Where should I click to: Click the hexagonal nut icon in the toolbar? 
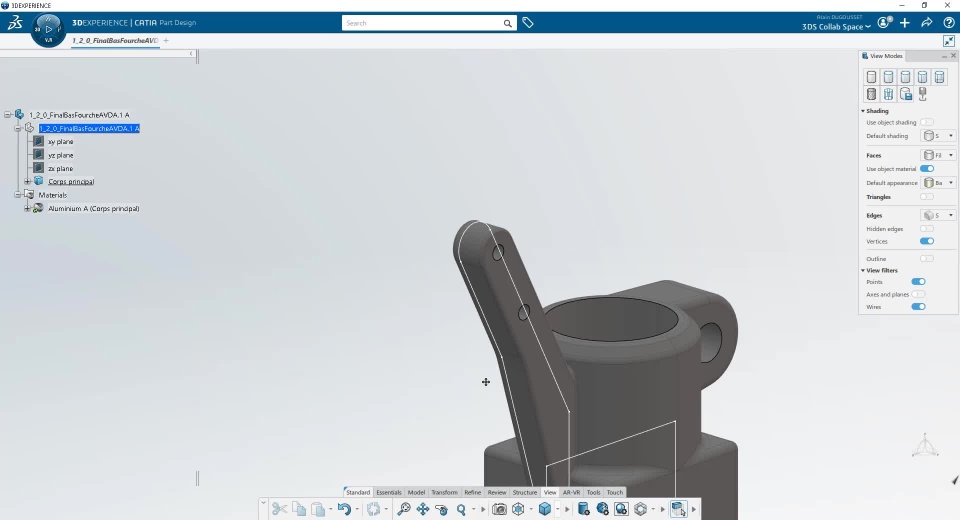click(x=640, y=509)
